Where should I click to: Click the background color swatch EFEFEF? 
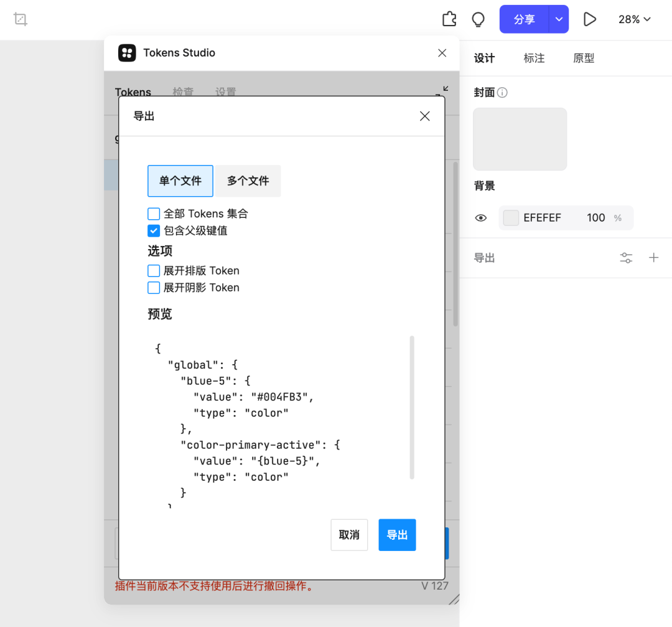point(511,218)
